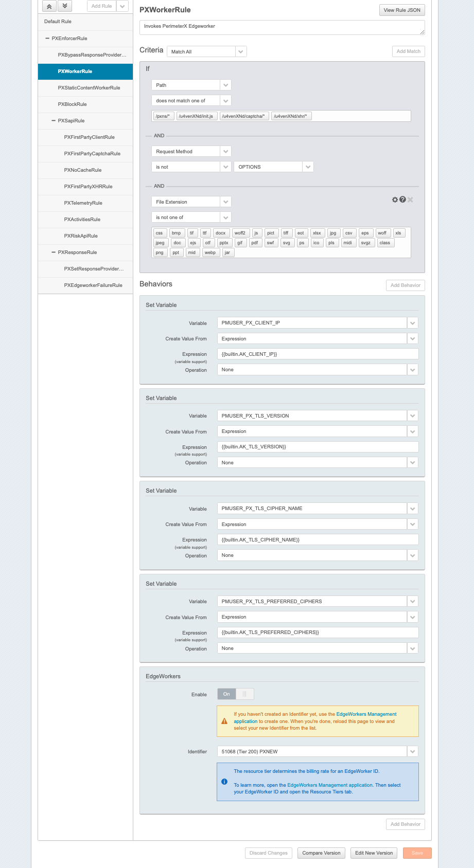Open PMUSER_PX_TLS_CIPHER_NAME variable dropdown

pyautogui.click(x=413, y=509)
